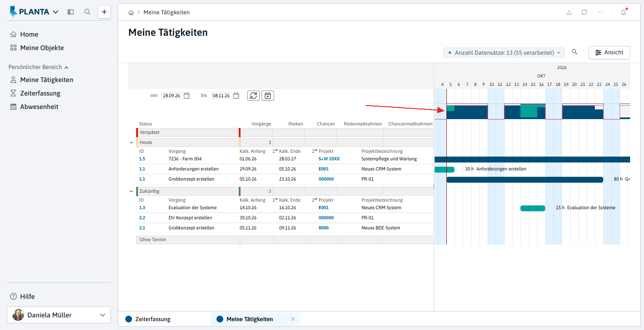The width and height of the screenshot is (644, 330).
Task: Click the plus button beside sidebar search
Action: click(104, 12)
